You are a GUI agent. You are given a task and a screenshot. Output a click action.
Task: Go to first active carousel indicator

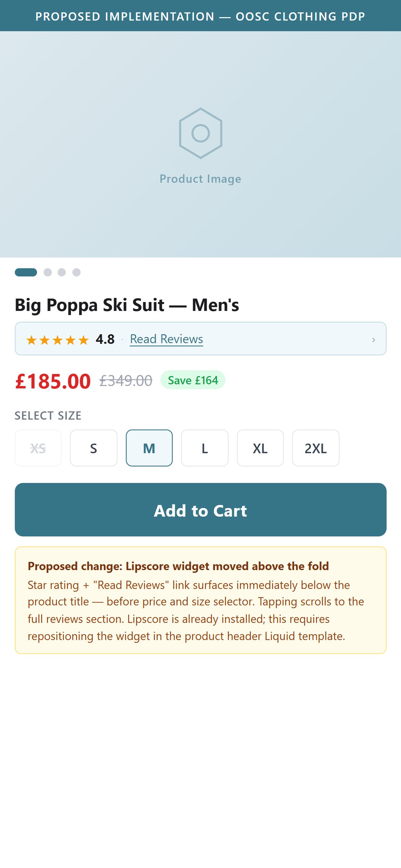pyautogui.click(x=26, y=272)
